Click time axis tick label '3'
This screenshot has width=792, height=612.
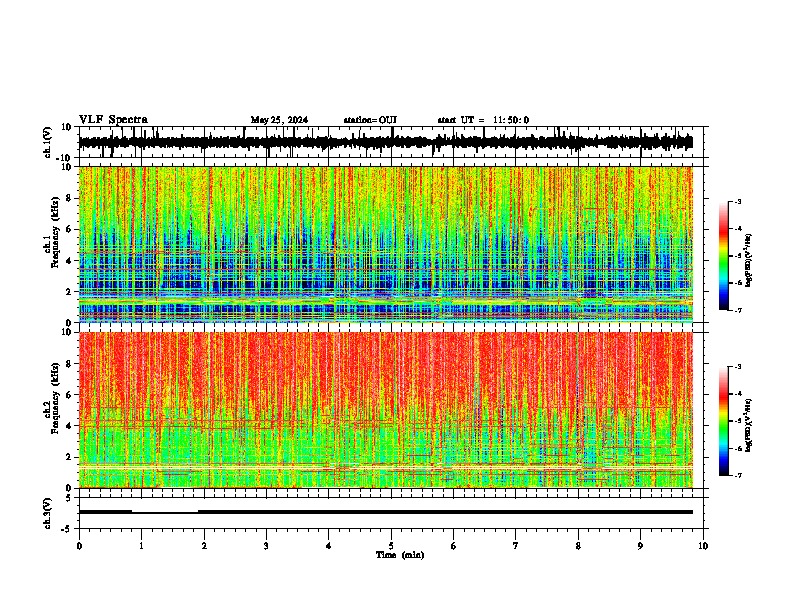266,546
